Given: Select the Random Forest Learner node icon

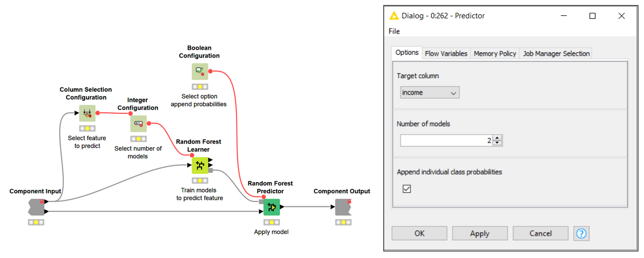Looking at the screenshot, I should point(200,165).
